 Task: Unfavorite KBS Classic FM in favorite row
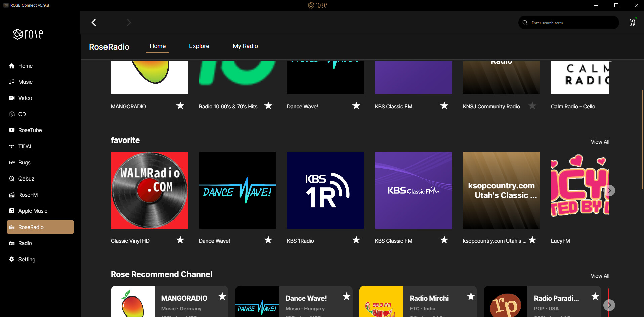pos(444,240)
